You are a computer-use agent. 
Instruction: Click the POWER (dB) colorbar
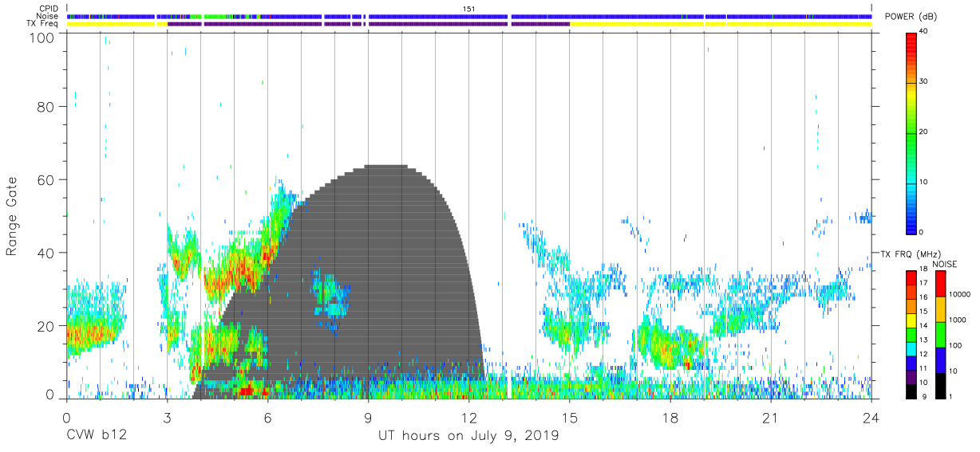(911, 132)
